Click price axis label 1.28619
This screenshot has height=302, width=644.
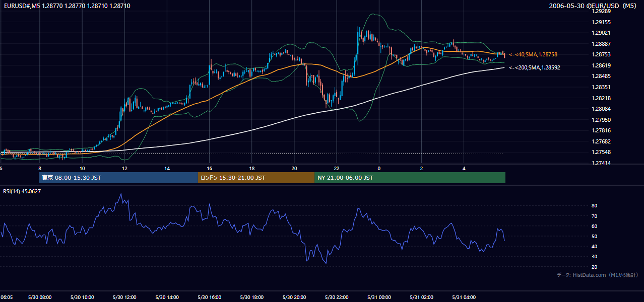(601, 65)
